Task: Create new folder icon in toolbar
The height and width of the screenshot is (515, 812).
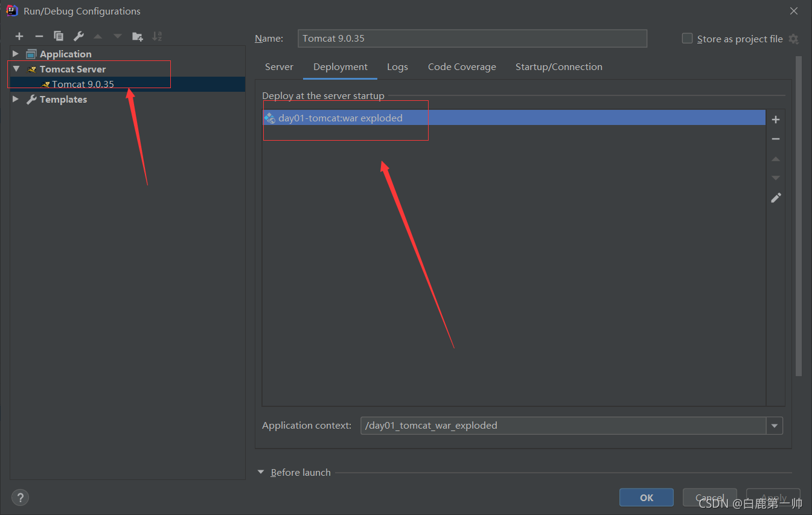Action: [x=138, y=37]
